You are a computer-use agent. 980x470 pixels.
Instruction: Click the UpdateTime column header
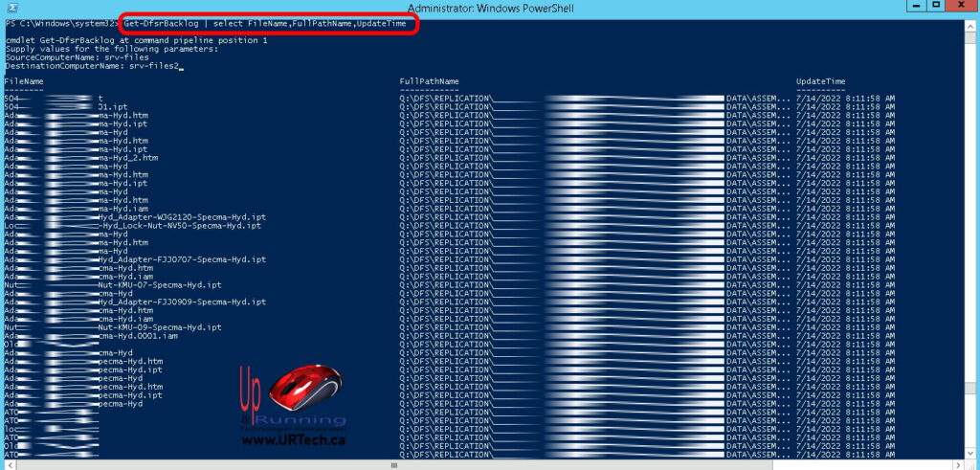[820, 81]
